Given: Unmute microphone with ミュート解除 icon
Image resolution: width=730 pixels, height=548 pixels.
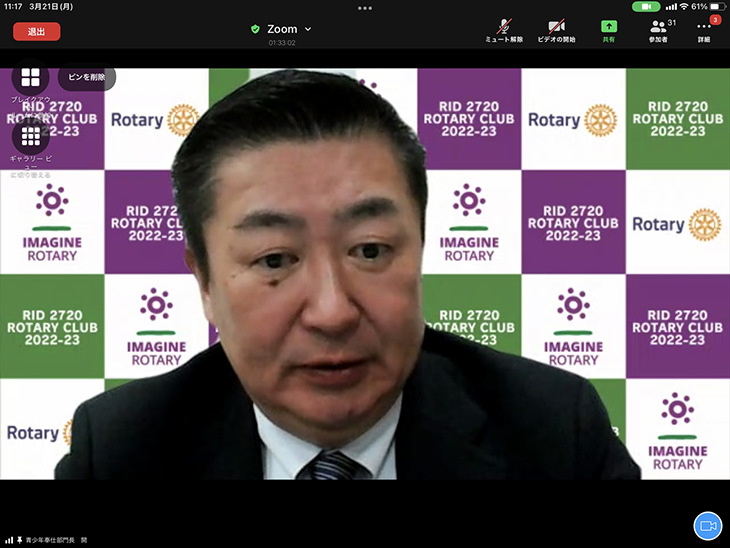Looking at the screenshot, I should pos(504,31).
